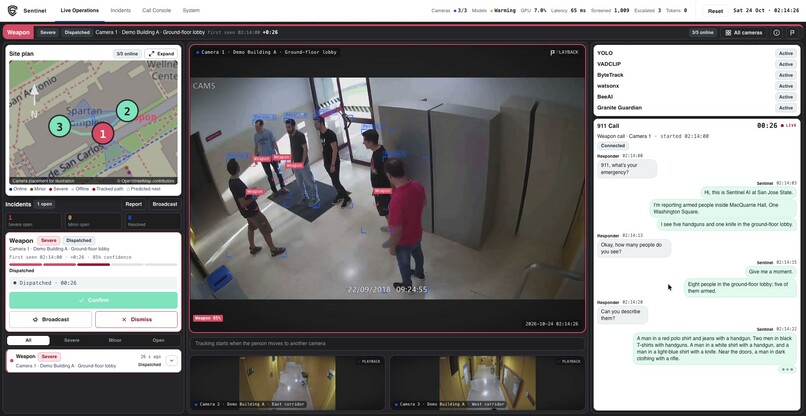Click 'Can you describe them?' message
Image resolution: width=806 pixels, height=416 pixels.
click(622, 315)
